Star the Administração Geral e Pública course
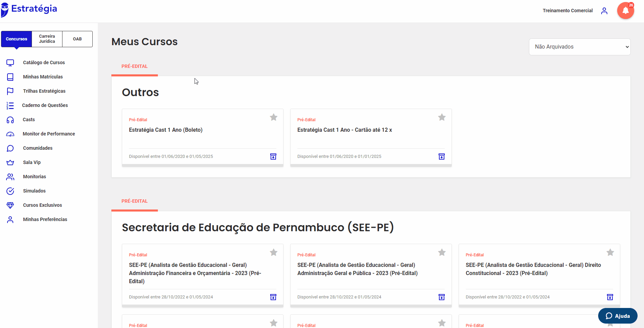The image size is (644, 328). [x=442, y=253]
